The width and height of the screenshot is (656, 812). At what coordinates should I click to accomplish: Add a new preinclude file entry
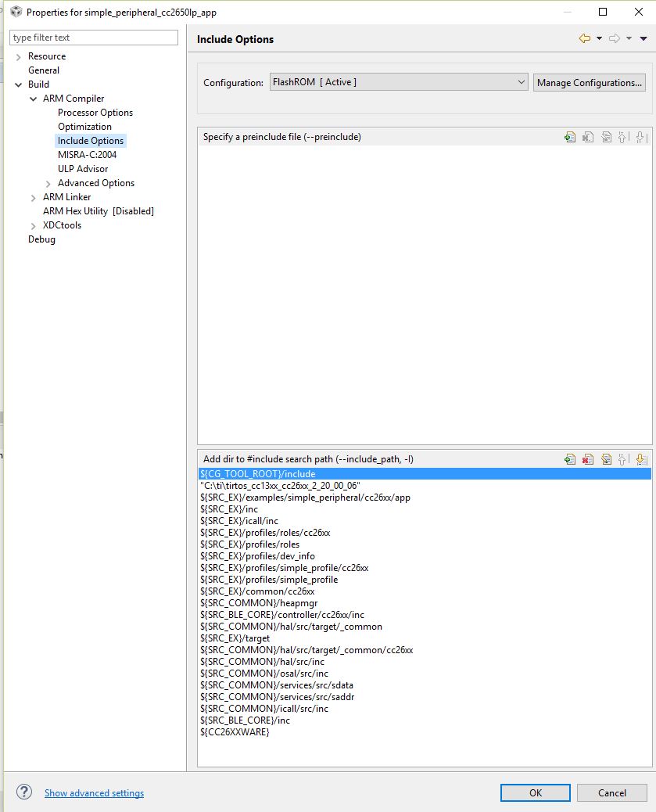569,137
